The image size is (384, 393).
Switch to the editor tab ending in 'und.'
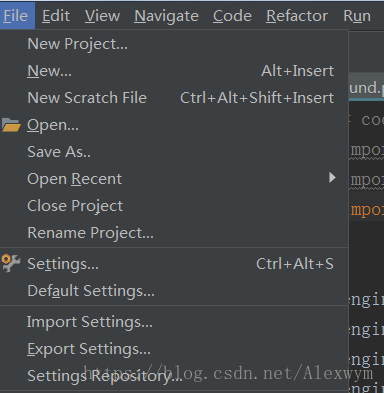tap(366, 87)
